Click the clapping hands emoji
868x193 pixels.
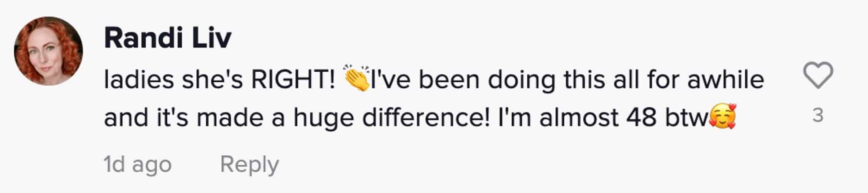[356, 78]
